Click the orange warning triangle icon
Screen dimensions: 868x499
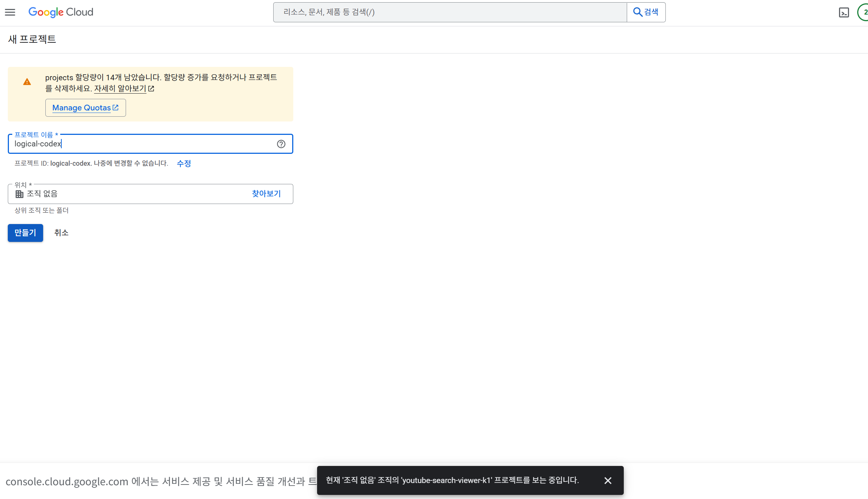[x=27, y=82]
